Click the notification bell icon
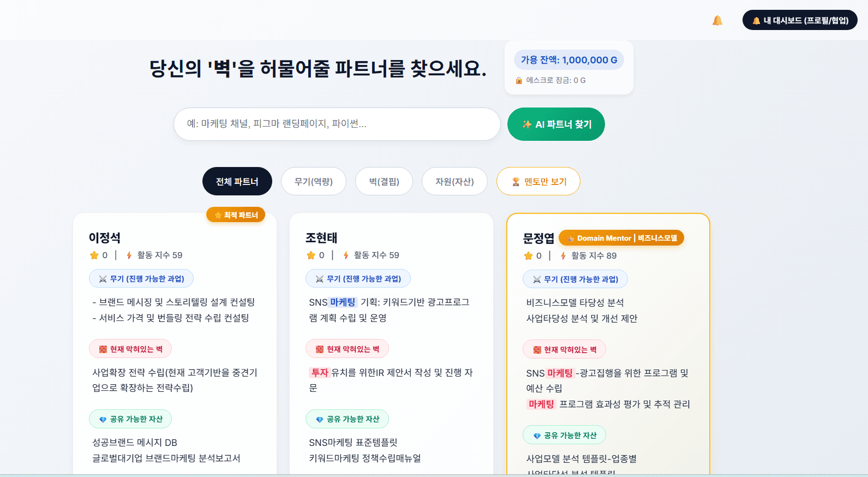Screen dimensions: 868x477 click(x=717, y=20)
